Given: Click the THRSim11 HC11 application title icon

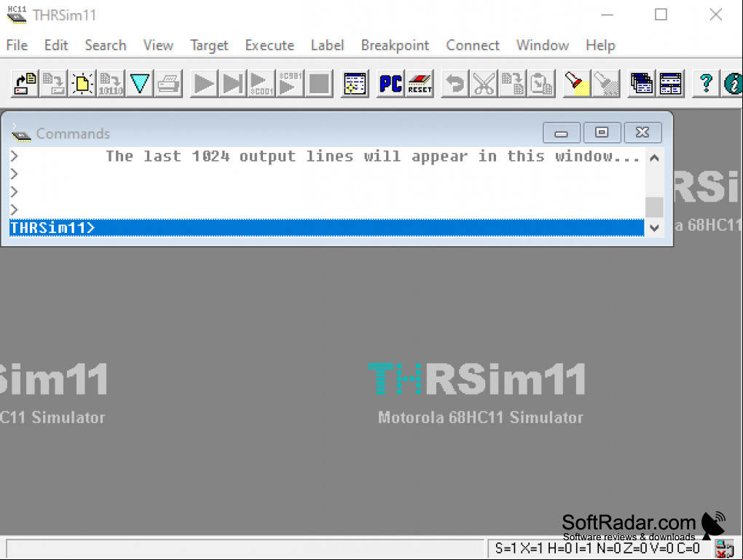Looking at the screenshot, I should [x=17, y=15].
